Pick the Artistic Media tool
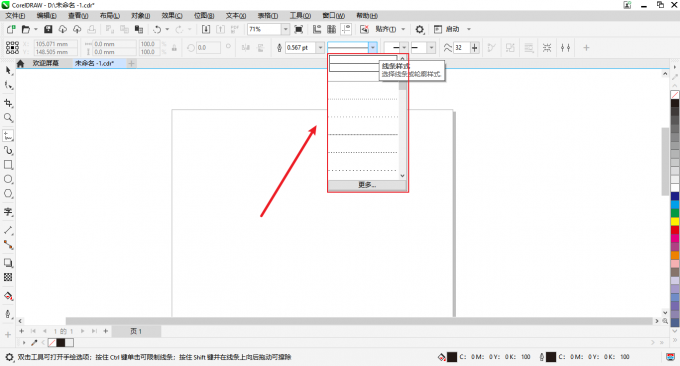This screenshot has width=680, height=366. click(x=8, y=150)
